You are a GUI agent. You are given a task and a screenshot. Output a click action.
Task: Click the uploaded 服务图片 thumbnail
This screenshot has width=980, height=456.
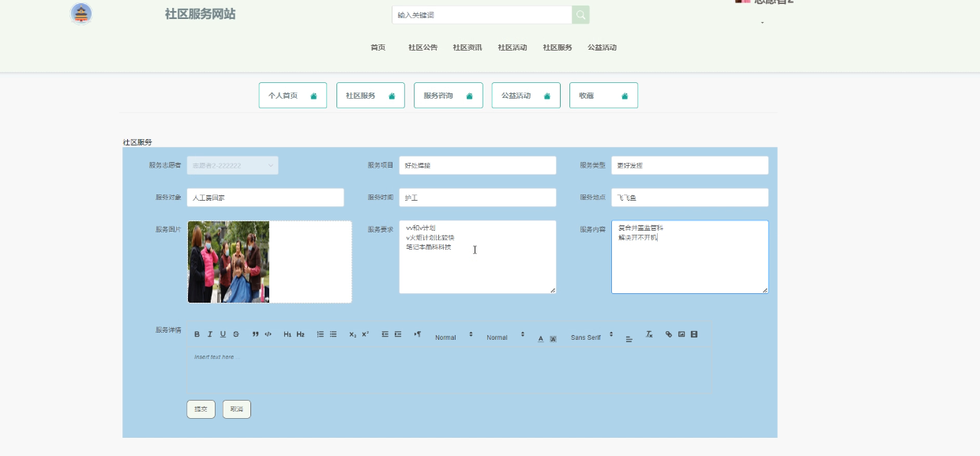point(229,262)
